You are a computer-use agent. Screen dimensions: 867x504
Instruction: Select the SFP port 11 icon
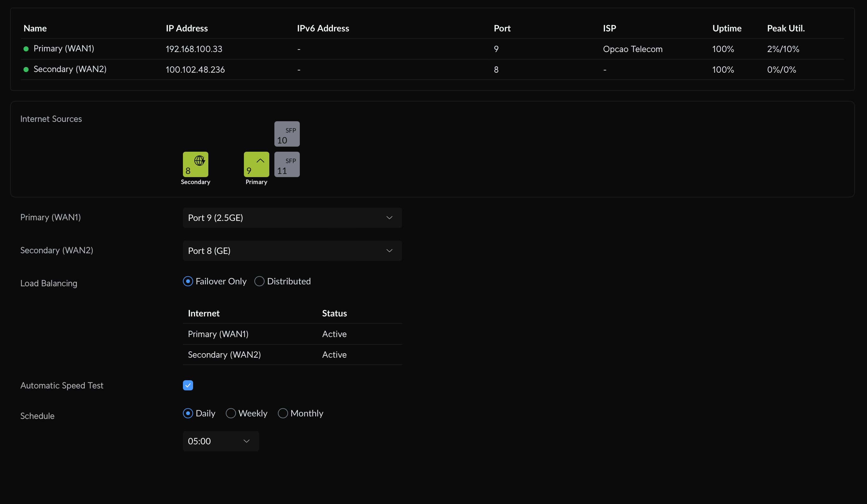click(x=286, y=164)
